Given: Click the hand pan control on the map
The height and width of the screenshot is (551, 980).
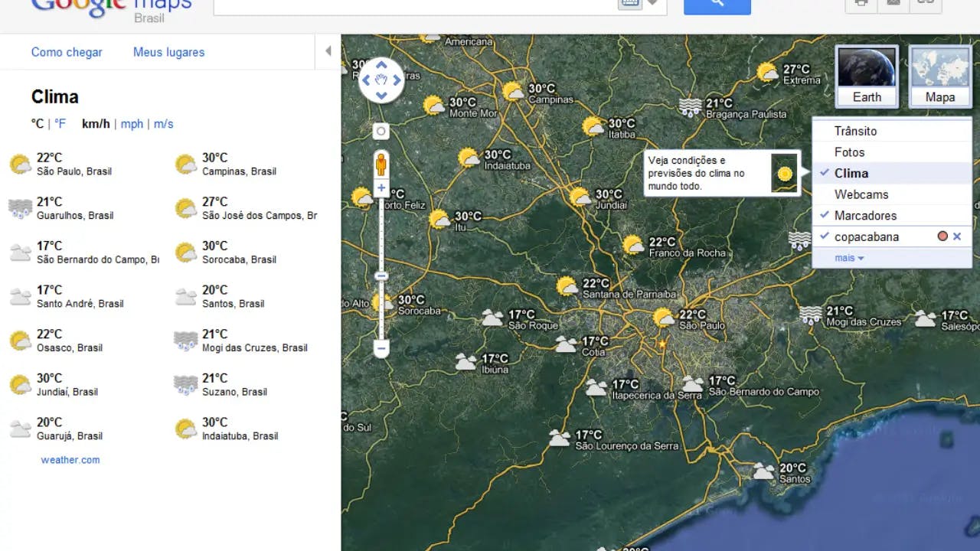Looking at the screenshot, I should tap(381, 79).
